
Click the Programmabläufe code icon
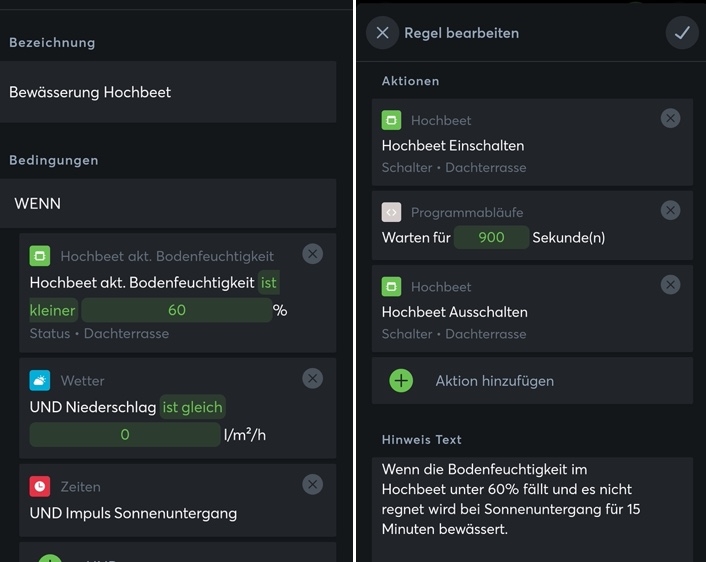tap(392, 212)
